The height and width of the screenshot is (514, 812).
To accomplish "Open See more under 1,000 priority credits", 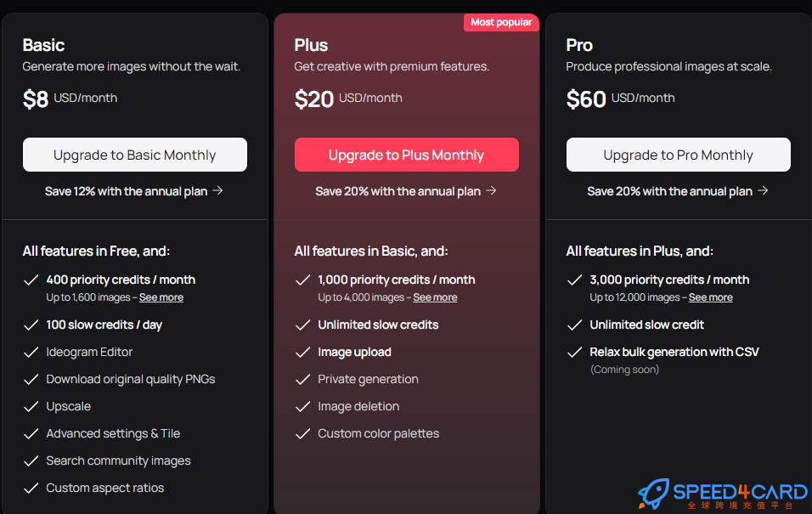I will tap(435, 297).
